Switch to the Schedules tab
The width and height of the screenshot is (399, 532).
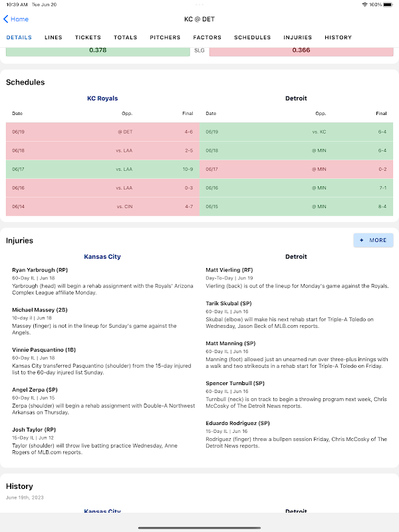pyautogui.click(x=252, y=37)
